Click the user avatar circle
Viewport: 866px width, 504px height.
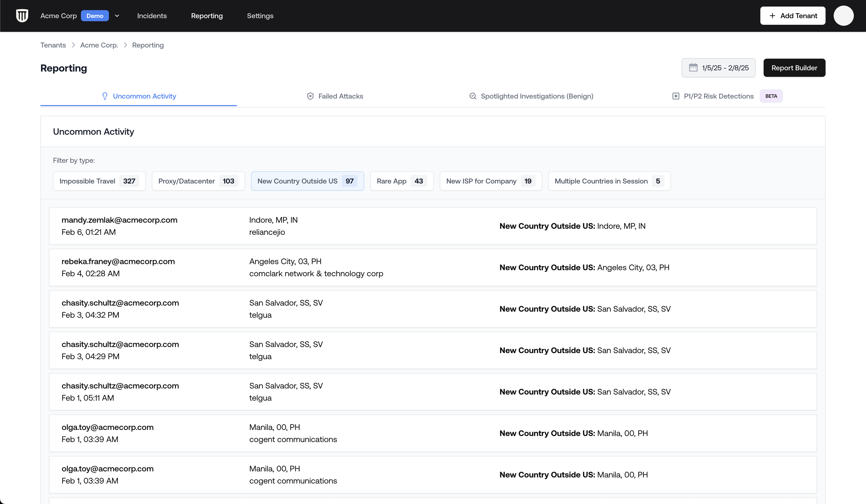[x=843, y=16]
